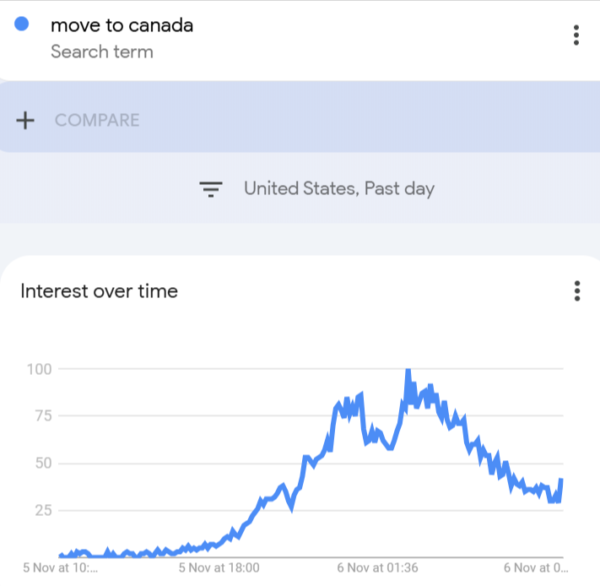Click the 75 y-axis label
The height and width of the screenshot is (586, 600).
click(x=43, y=416)
